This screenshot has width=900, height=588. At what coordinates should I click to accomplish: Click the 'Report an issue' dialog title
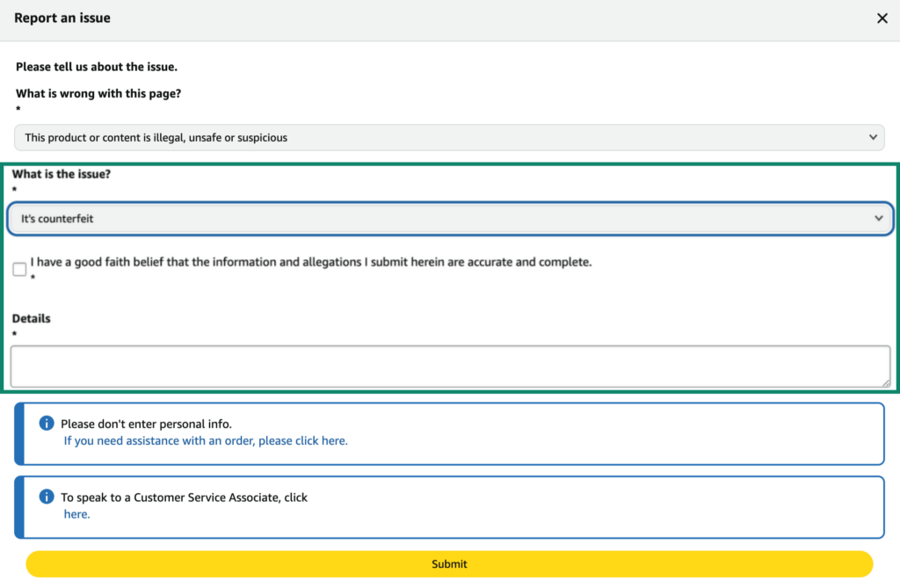[x=62, y=18]
